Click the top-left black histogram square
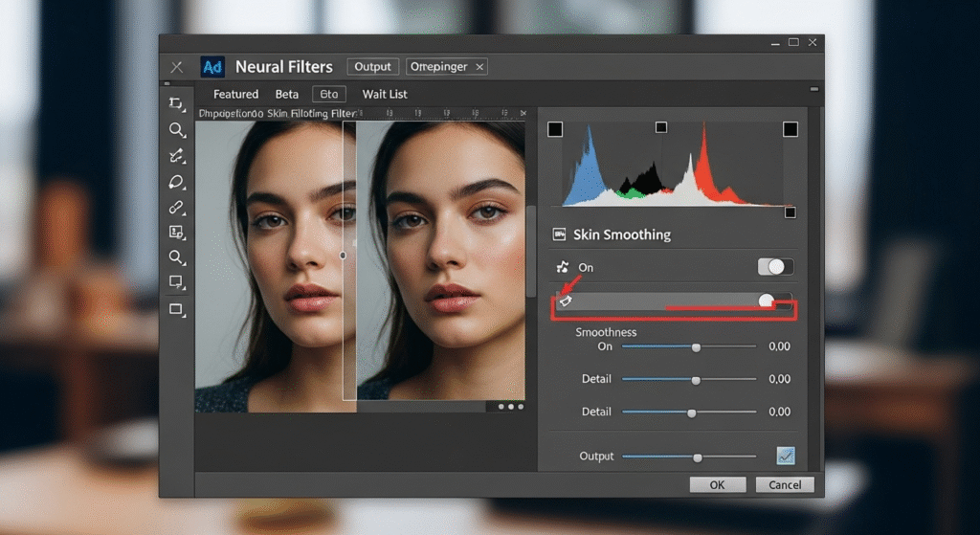The width and height of the screenshot is (980, 535). [555, 129]
